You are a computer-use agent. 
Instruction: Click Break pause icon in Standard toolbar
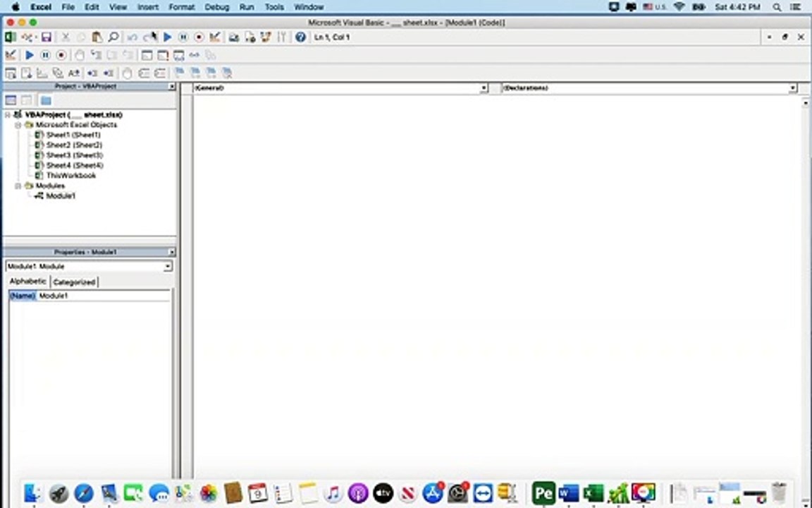(x=183, y=37)
